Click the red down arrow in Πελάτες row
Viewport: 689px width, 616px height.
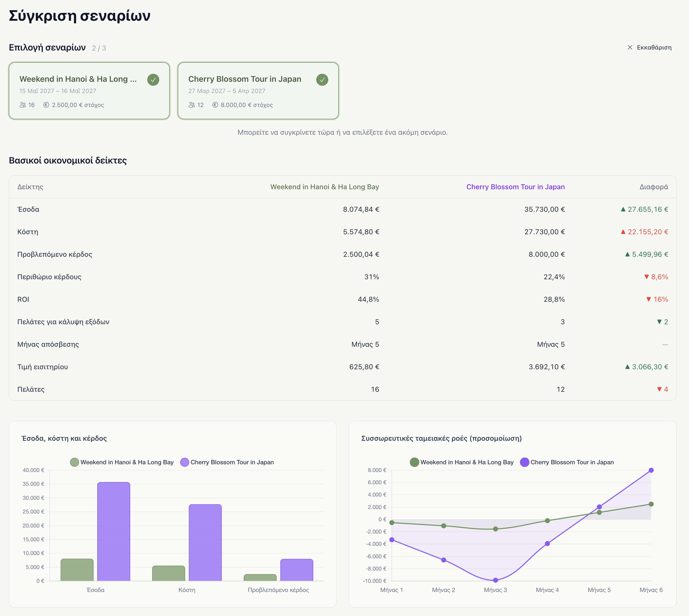click(x=659, y=389)
